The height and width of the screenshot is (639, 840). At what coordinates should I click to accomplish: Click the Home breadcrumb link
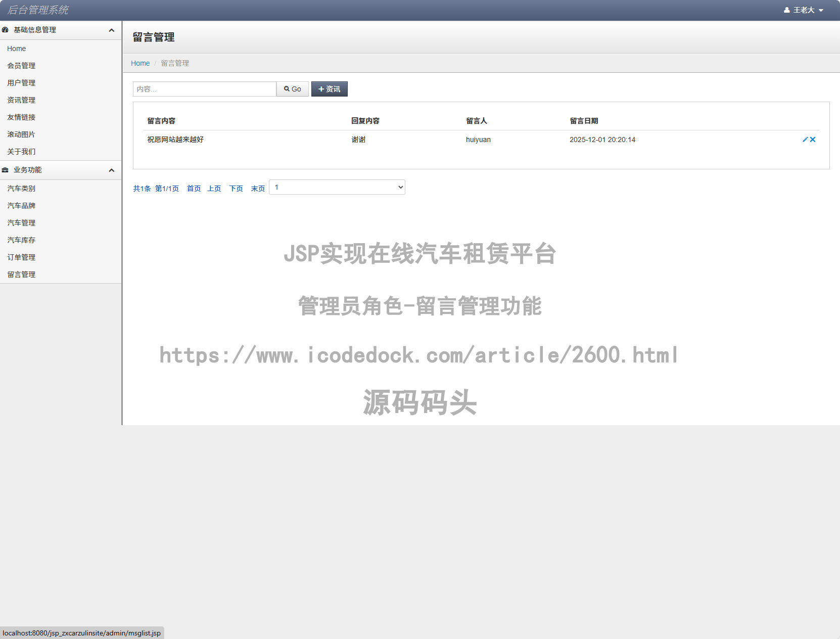point(140,63)
